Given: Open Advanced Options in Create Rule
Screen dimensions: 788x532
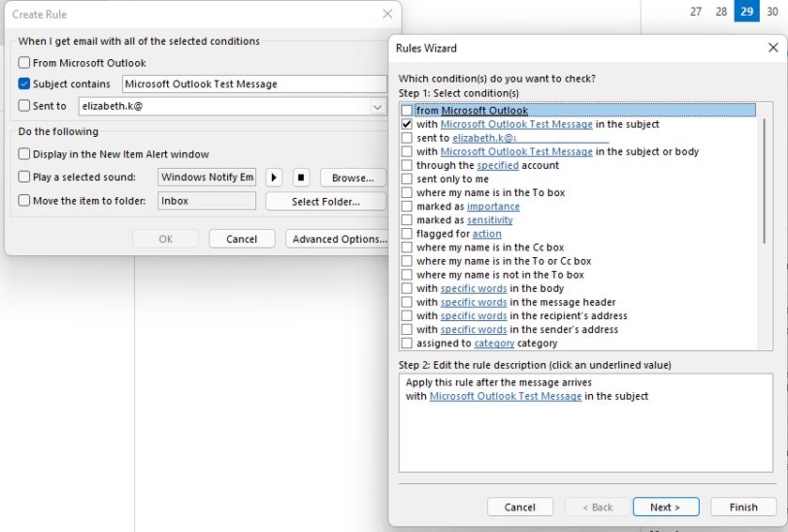Looking at the screenshot, I should pos(339,239).
